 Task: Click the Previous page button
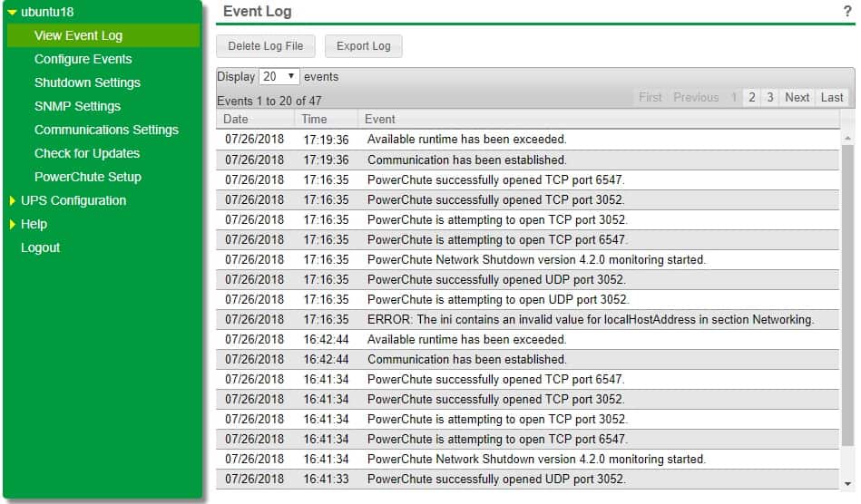(x=696, y=98)
